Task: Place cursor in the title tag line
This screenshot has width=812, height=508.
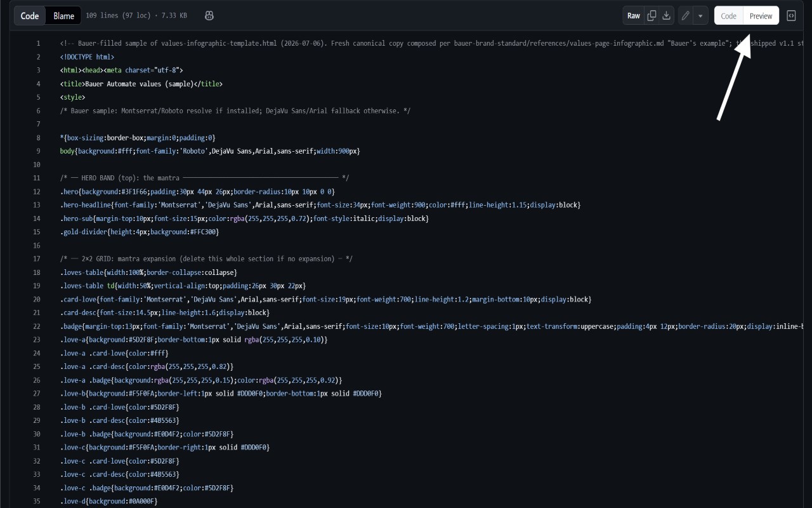Action: 141,84
